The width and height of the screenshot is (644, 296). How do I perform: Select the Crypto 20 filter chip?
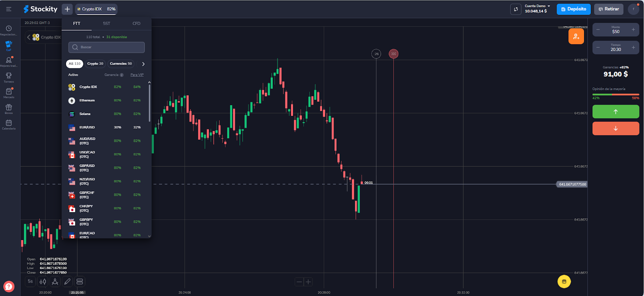[x=95, y=64]
